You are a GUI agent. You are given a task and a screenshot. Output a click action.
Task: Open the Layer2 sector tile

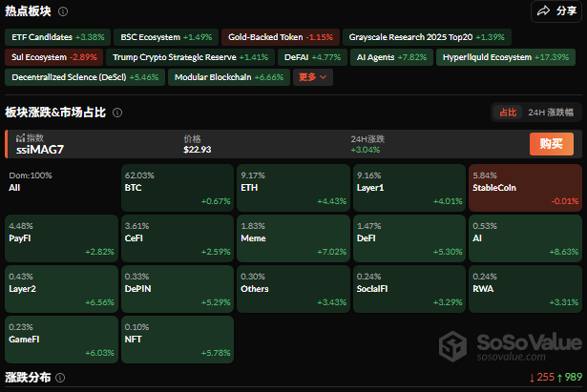pos(61,289)
